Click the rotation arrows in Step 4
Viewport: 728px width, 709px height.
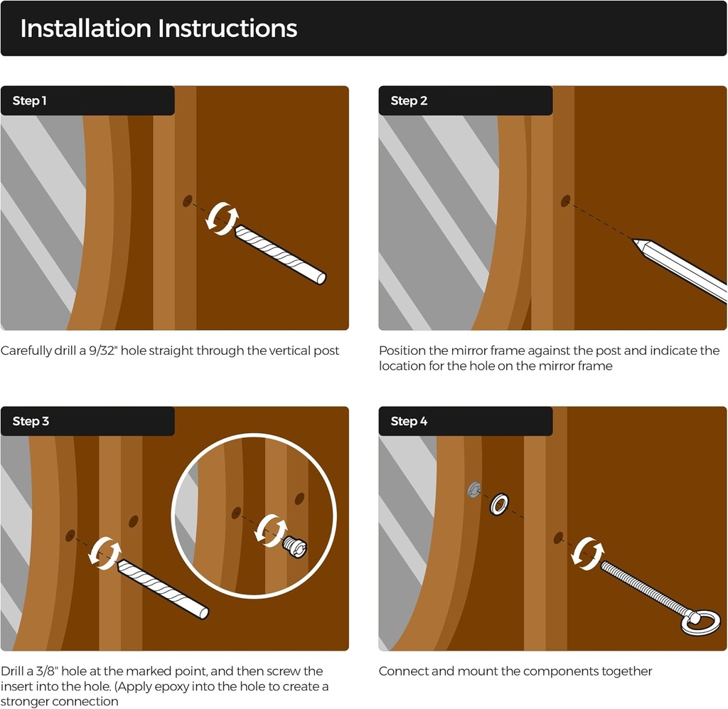(x=587, y=553)
